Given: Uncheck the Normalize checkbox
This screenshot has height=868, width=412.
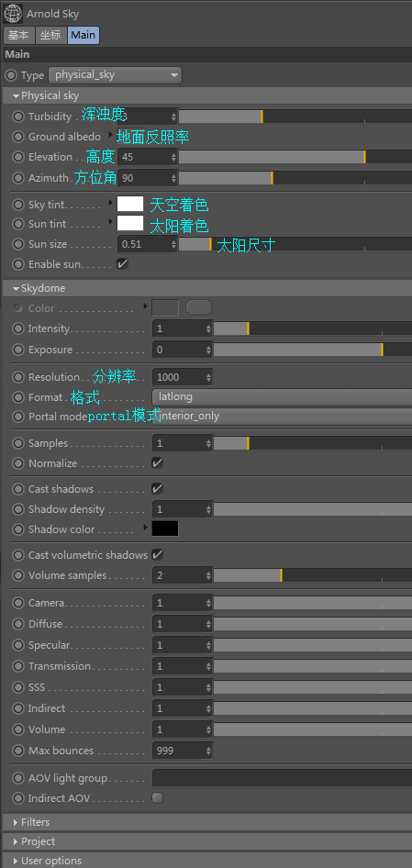Looking at the screenshot, I should point(158,462).
